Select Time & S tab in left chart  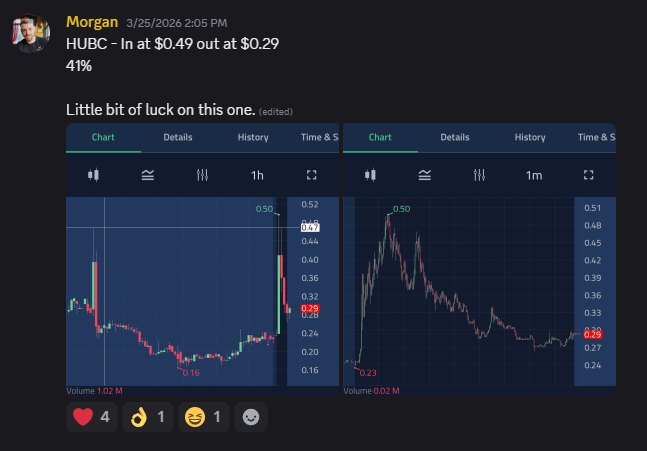pyautogui.click(x=319, y=137)
